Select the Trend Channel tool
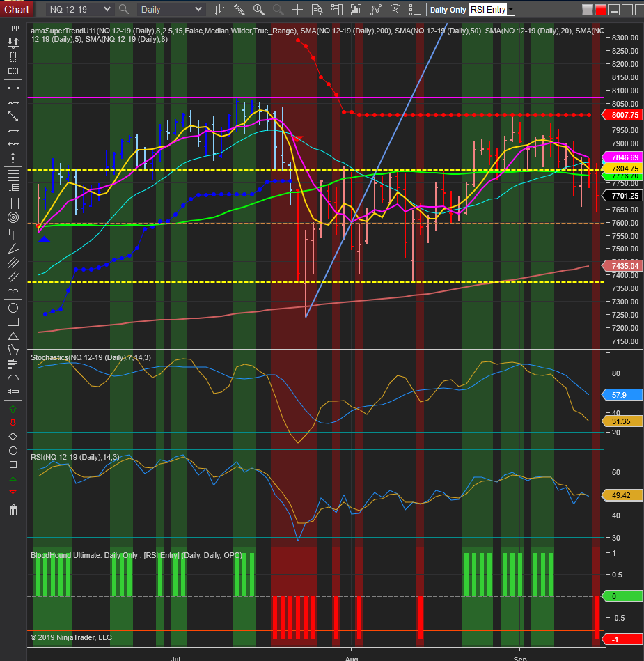 pyautogui.click(x=13, y=277)
